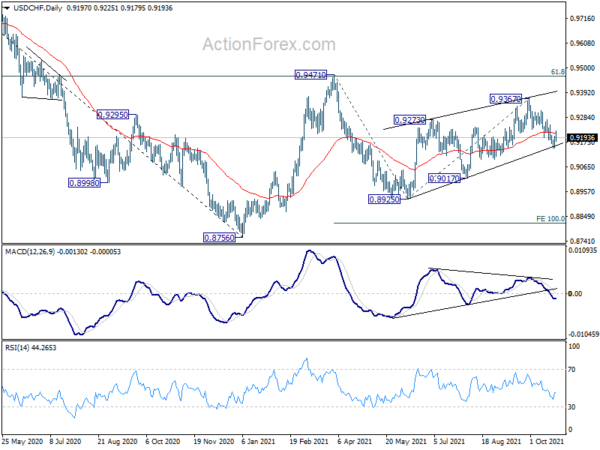Open the chart menu arrow beside USDCHF,Daily
The height and width of the screenshot is (450, 600).
pyautogui.click(x=7, y=8)
